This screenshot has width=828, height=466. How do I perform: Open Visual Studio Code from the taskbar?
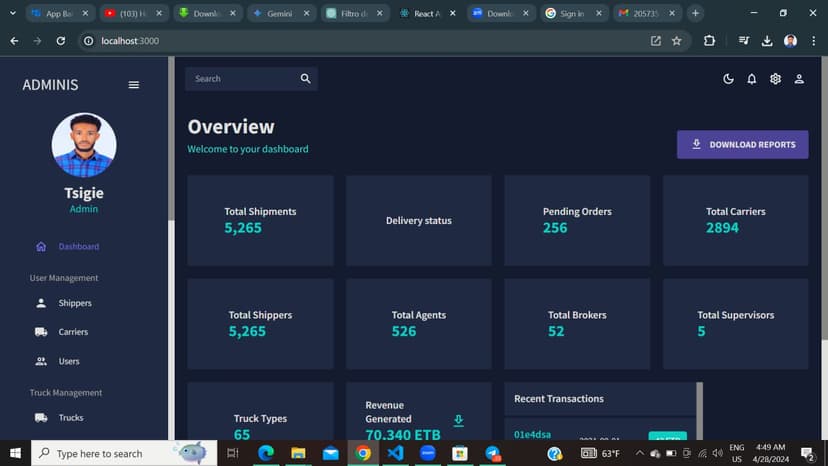(x=395, y=453)
